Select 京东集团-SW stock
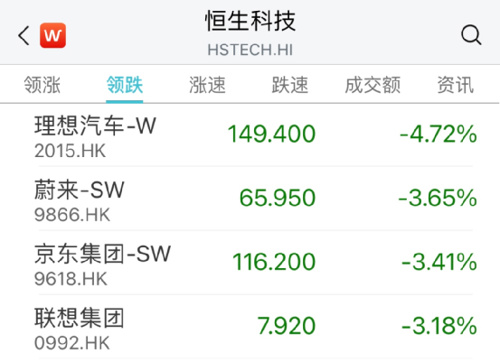 point(255,263)
